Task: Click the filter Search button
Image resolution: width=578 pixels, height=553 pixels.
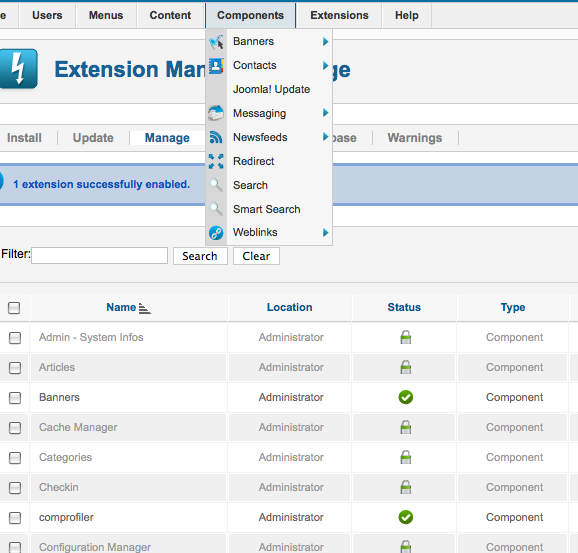Action: [200, 256]
